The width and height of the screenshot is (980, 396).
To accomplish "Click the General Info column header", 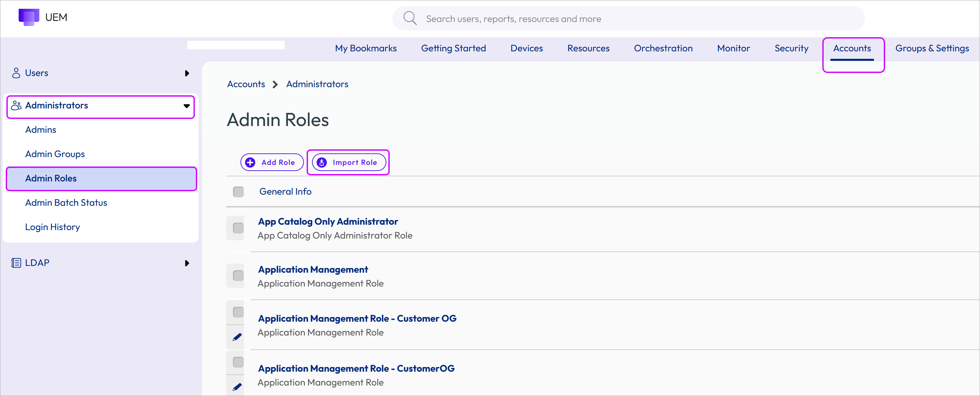I will coord(285,192).
